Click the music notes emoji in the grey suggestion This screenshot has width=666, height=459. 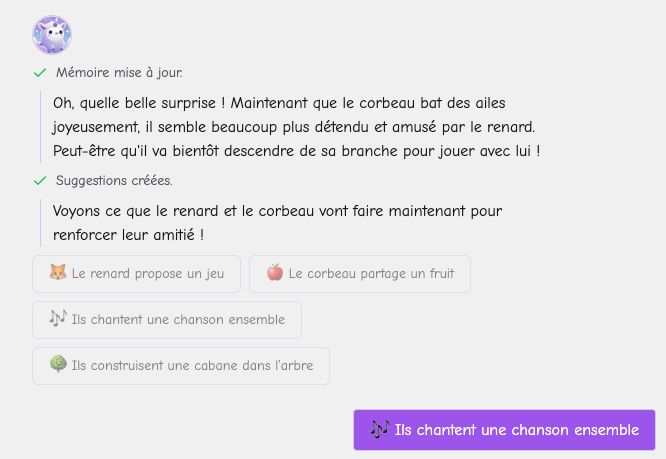tap(57, 319)
